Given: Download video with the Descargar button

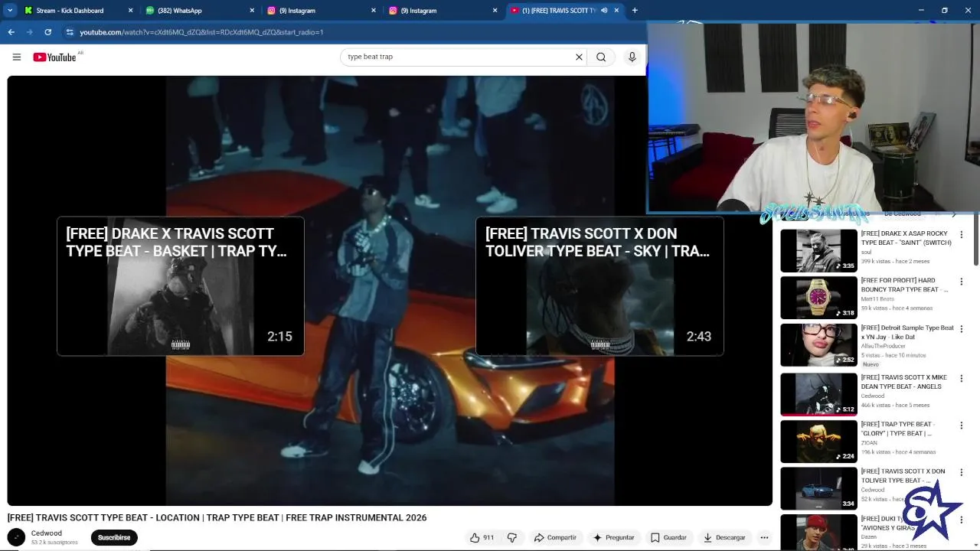Looking at the screenshot, I should tap(724, 537).
